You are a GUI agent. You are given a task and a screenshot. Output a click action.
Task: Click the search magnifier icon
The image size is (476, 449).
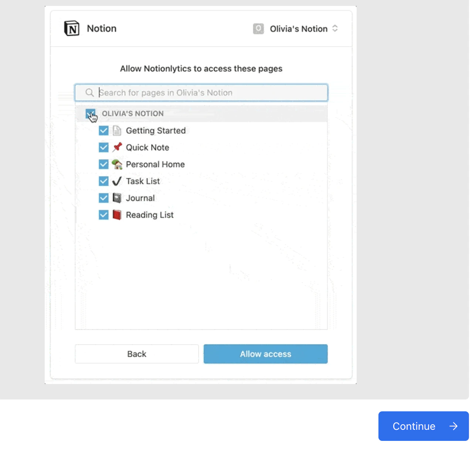[89, 92]
